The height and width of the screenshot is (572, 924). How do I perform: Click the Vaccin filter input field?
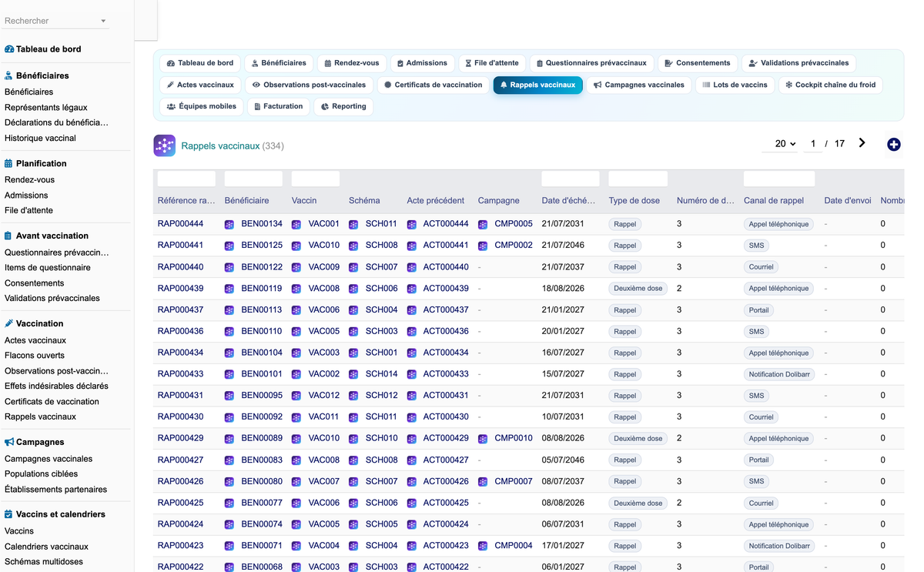[316, 179]
